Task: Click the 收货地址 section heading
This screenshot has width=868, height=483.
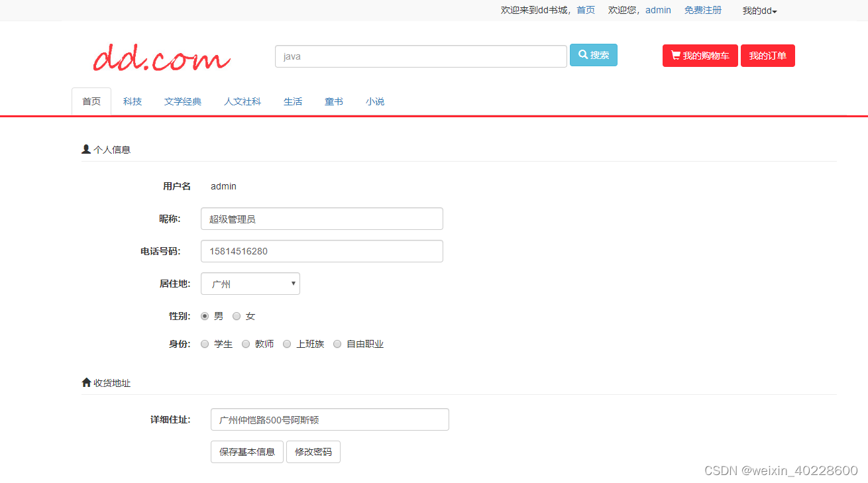Action: (112, 383)
